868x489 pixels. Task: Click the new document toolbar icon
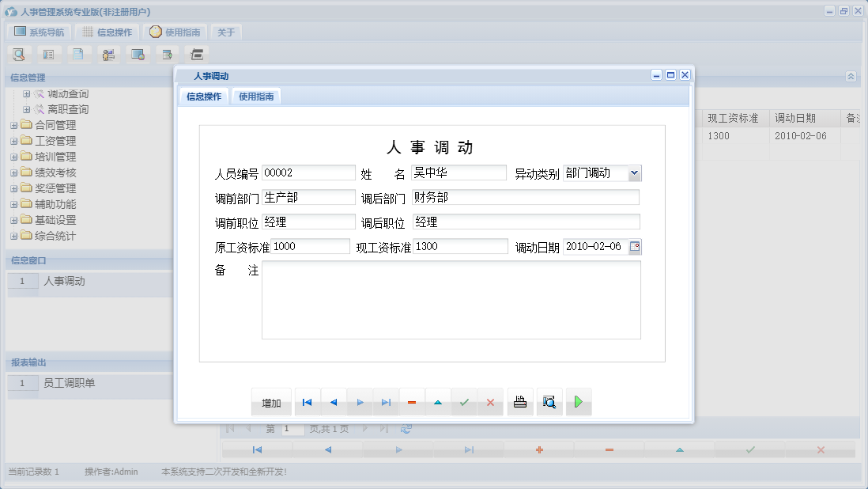click(78, 54)
